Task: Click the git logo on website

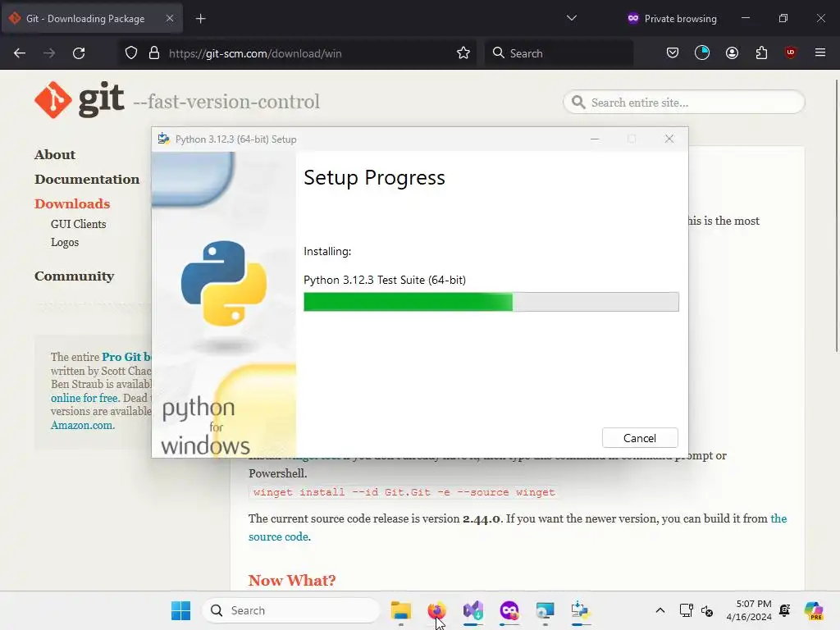Action: pos(80,99)
